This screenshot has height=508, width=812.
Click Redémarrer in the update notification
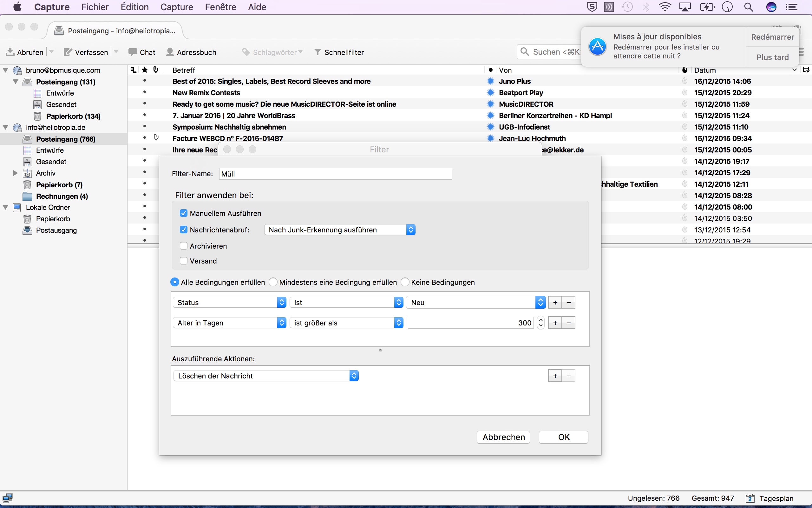click(x=772, y=37)
